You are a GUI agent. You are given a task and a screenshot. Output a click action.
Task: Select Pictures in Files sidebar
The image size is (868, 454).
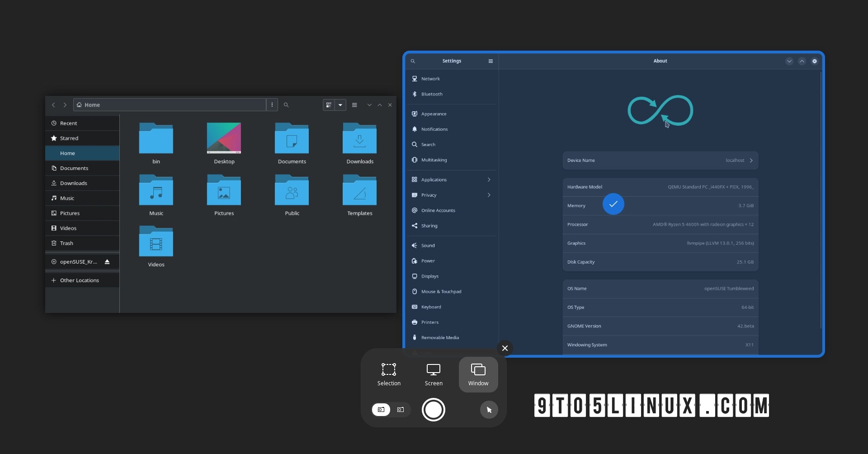(x=82, y=213)
